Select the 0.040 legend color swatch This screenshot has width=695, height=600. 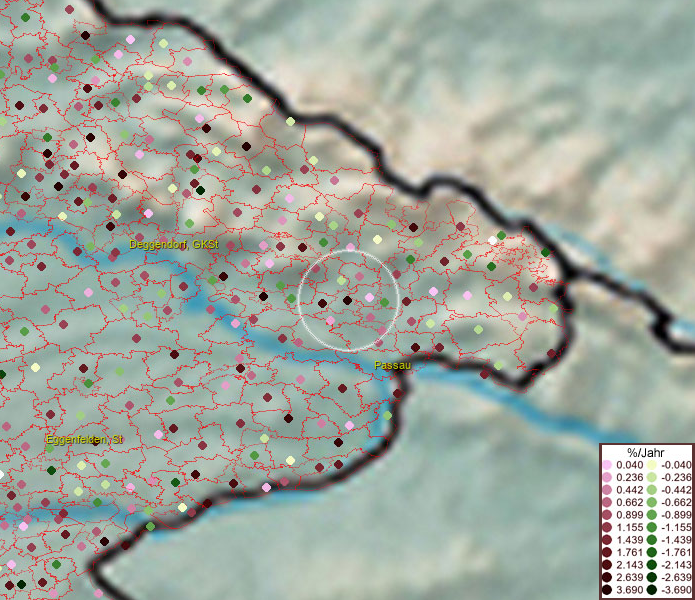(607, 465)
